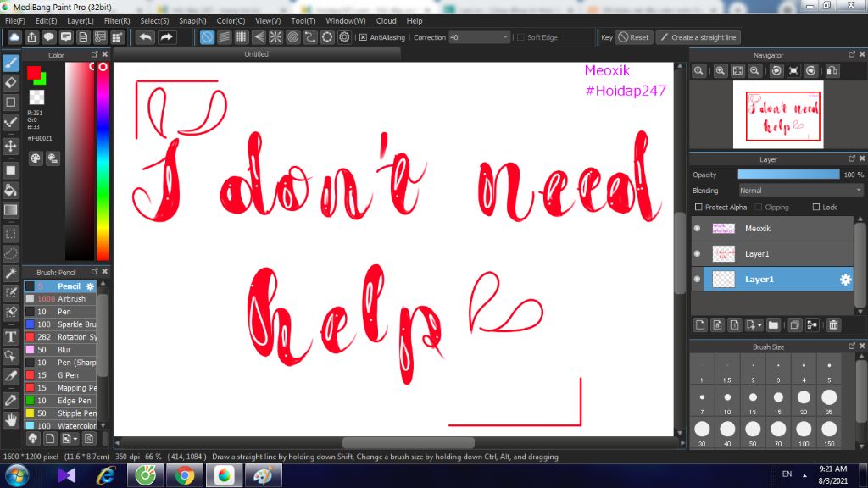Turn off snap with the Snap Off icon

pos(207,37)
